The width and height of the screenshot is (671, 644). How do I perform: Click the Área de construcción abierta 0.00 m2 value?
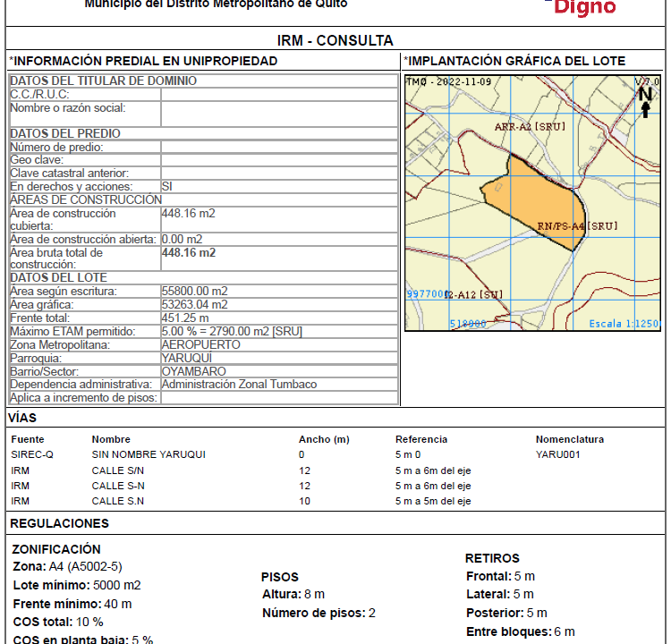(182, 239)
